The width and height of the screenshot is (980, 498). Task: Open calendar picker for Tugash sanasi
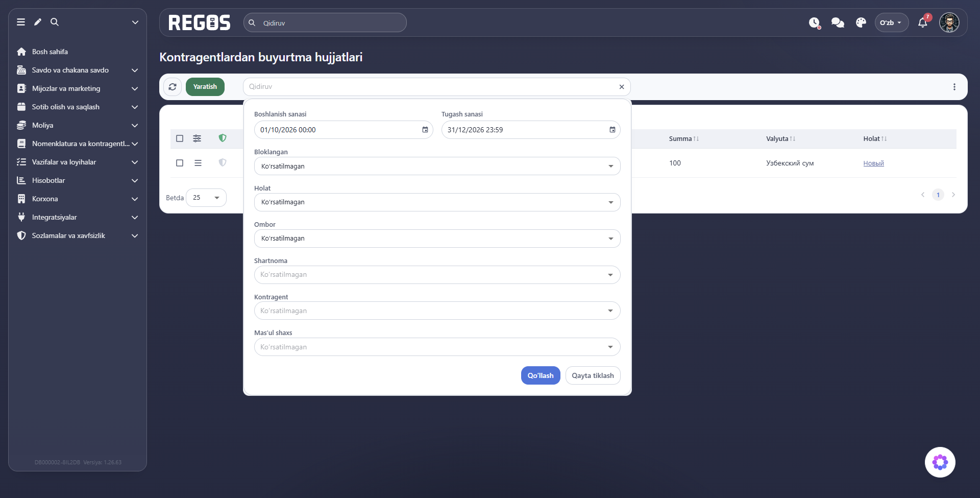coord(612,130)
